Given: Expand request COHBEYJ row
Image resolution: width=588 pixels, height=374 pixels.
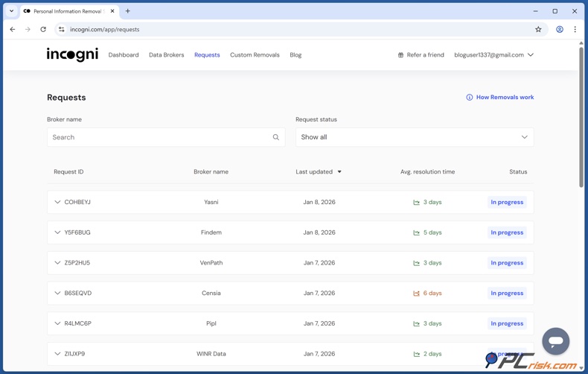Looking at the screenshot, I should [x=57, y=202].
